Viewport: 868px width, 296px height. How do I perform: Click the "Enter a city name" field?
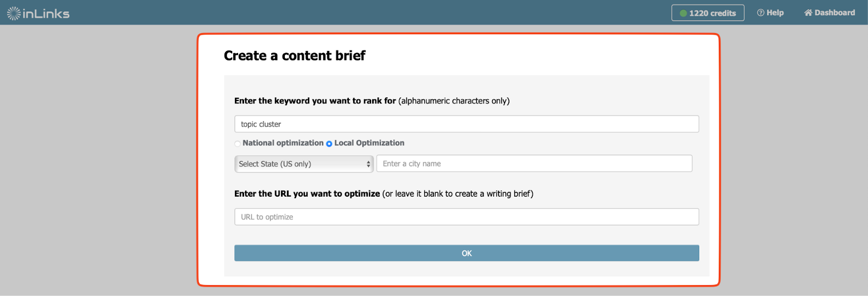534,163
